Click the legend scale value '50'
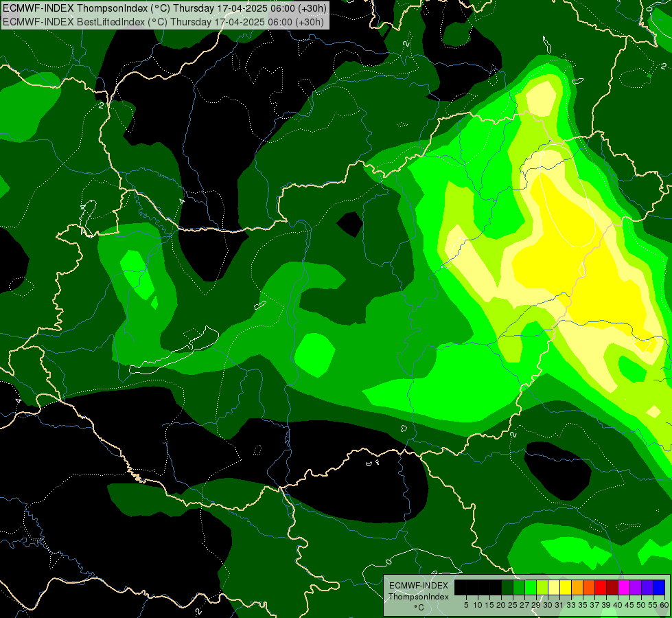 [x=642, y=605]
